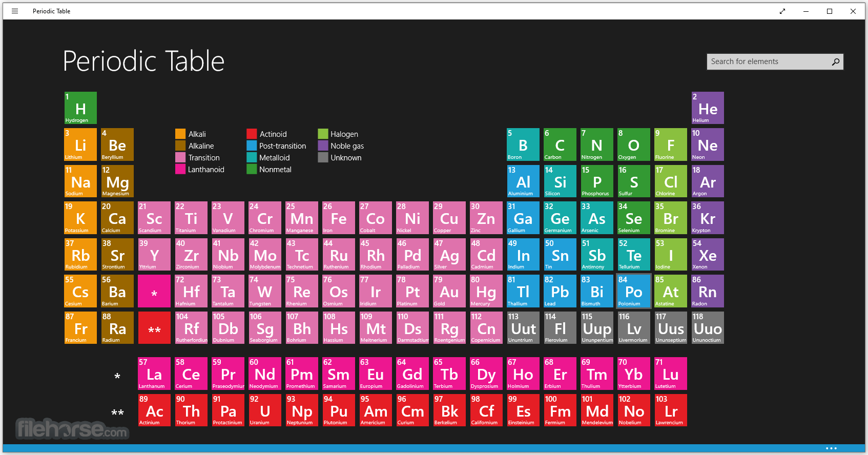Screen dimensions: 868x455
Task: Click the Iodine tile
Action: pos(671,255)
